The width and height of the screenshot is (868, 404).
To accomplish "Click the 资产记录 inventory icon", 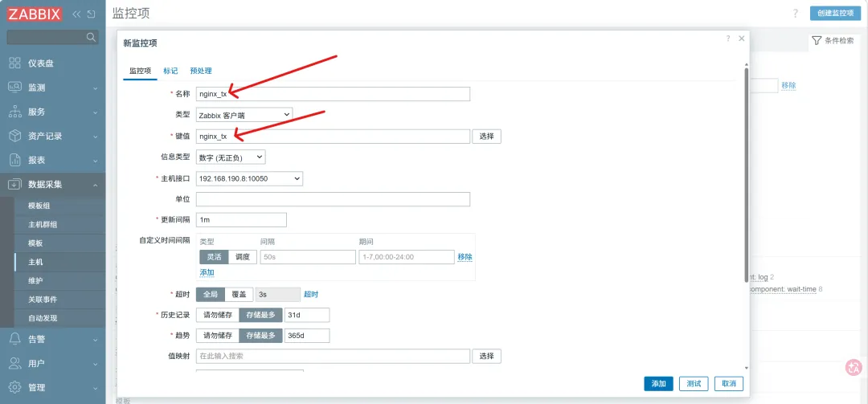I will point(15,136).
